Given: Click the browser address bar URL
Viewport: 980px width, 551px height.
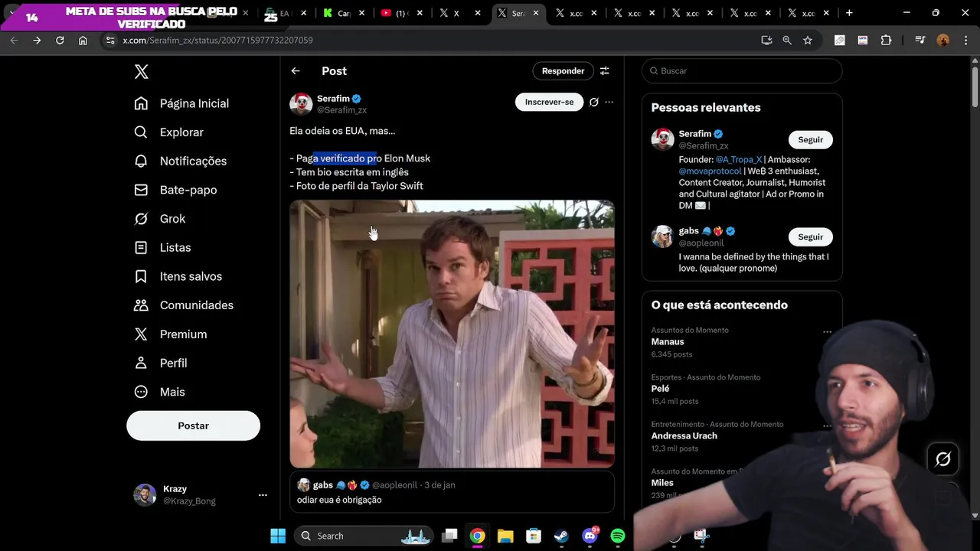Looking at the screenshot, I should [x=217, y=40].
